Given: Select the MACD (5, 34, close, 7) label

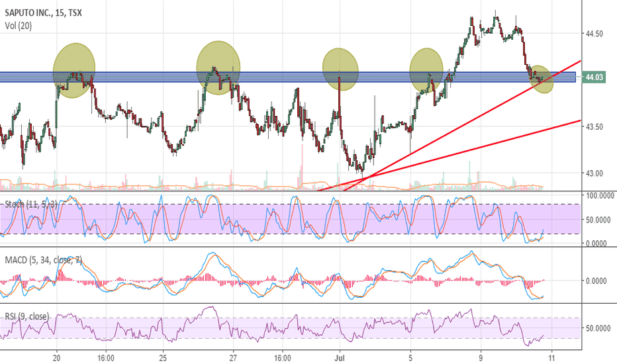Looking at the screenshot, I should click(43, 260).
